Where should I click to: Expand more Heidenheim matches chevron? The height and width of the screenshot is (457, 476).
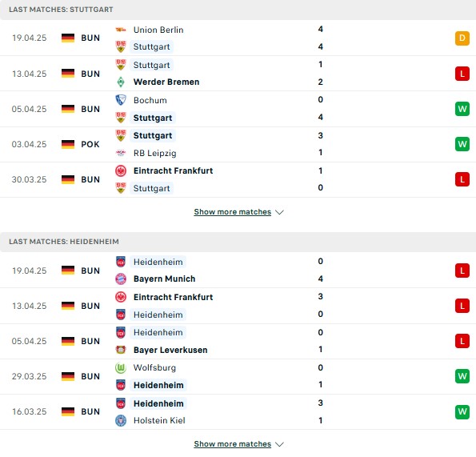[x=279, y=444]
